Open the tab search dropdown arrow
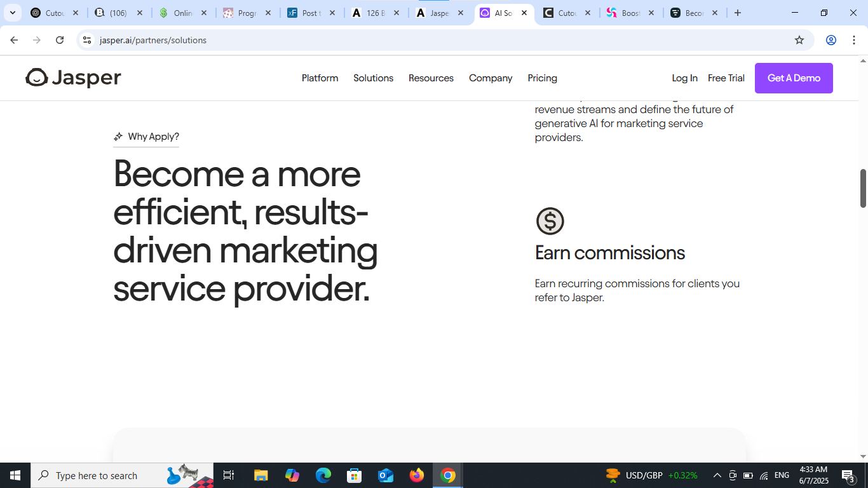The height and width of the screenshot is (488, 868). 12,13
